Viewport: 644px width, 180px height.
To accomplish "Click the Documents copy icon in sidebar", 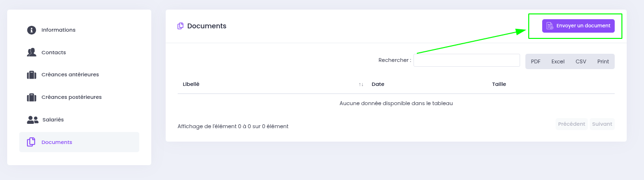I will pyautogui.click(x=32, y=142).
